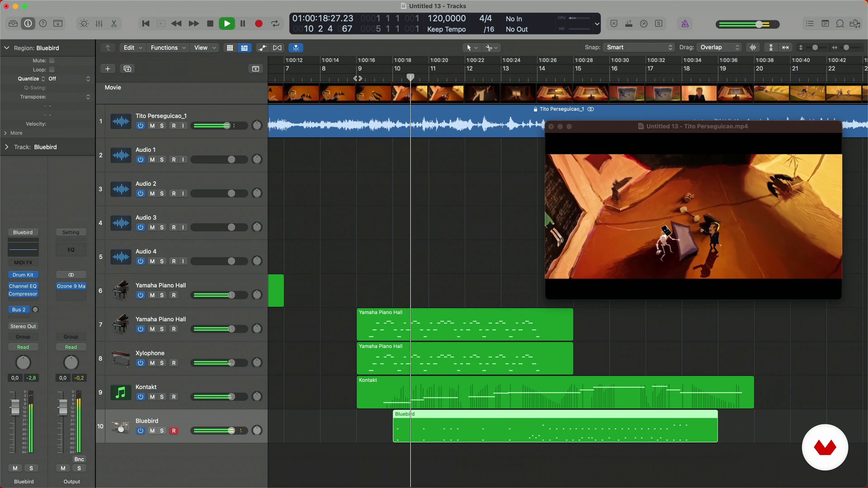Open the Media Browser icon
868x488 pixels.
click(x=855, y=23)
